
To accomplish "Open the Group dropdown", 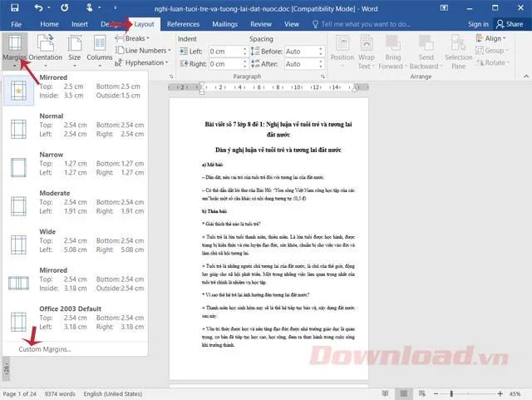I will click(491, 51).
